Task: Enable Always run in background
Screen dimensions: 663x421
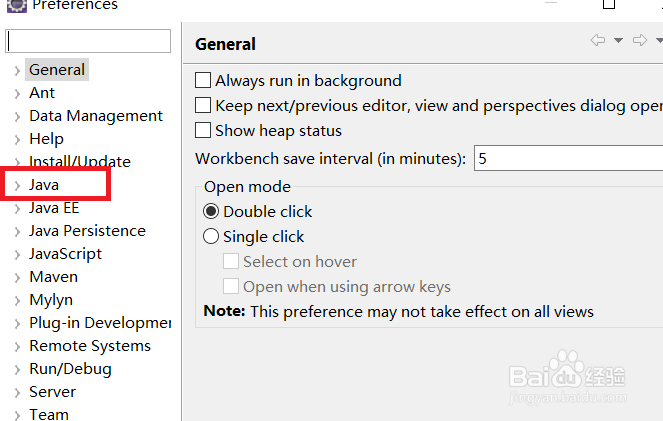Action: [203, 81]
